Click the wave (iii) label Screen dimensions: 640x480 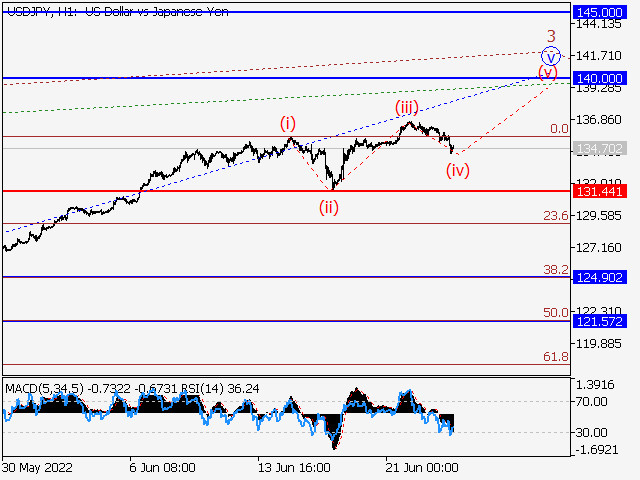(x=407, y=108)
